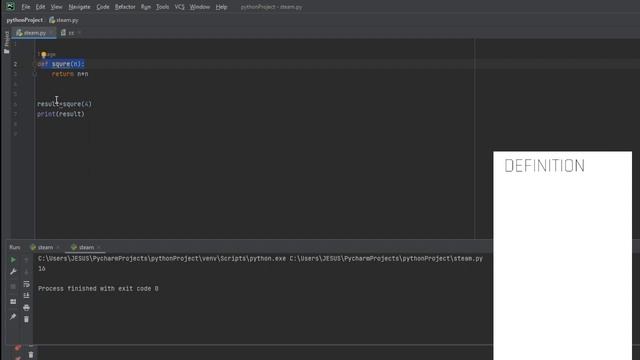Click the down arrow in Run toolbar
Viewport: 640px width, 360px height.
pyautogui.click(x=27, y=272)
